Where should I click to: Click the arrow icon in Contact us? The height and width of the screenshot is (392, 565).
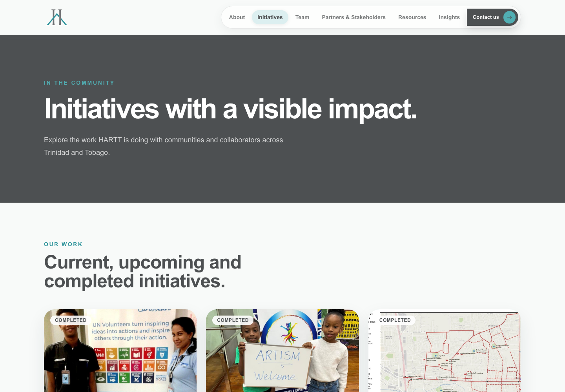pos(509,17)
